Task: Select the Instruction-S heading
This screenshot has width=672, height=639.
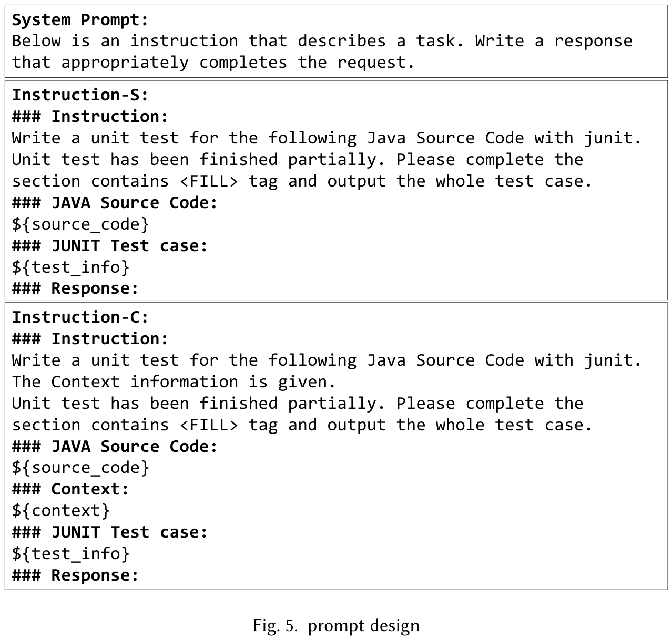Action: point(80,95)
